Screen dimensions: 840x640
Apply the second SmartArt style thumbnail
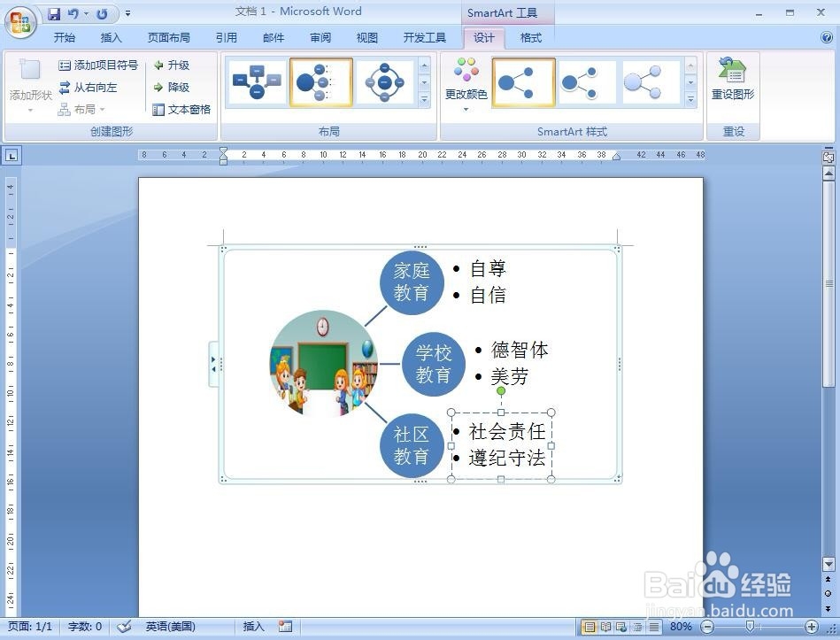[587, 82]
